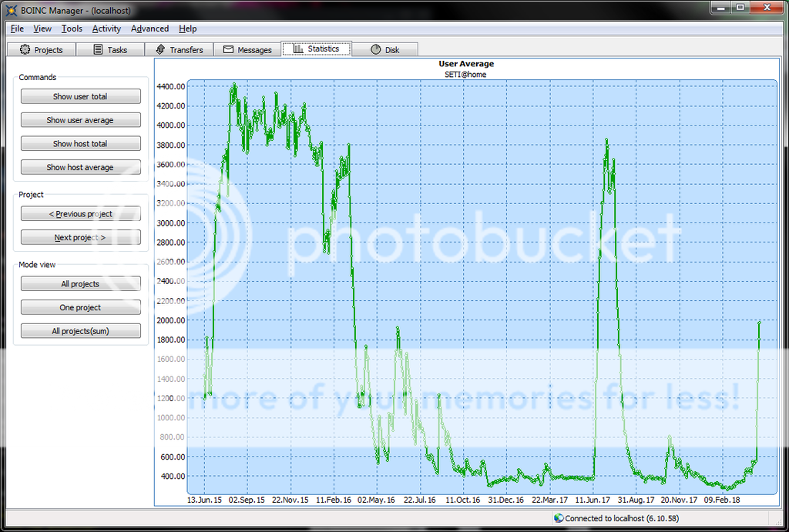
Task: Click the Messages tab envelope icon
Action: [228, 50]
